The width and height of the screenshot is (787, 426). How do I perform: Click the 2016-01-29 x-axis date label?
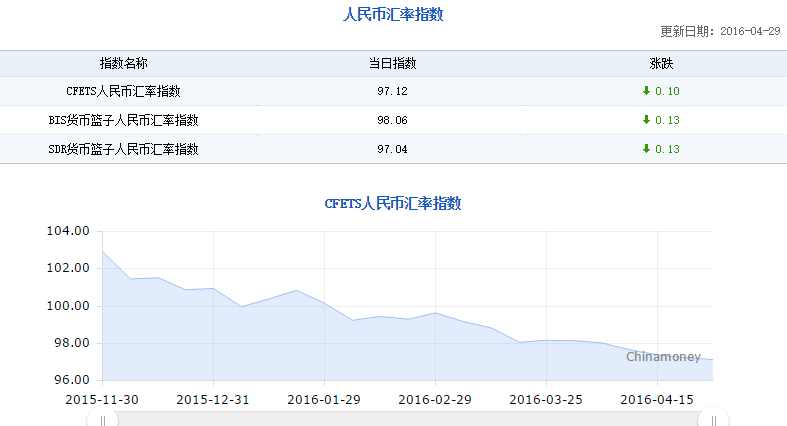pos(322,398)
